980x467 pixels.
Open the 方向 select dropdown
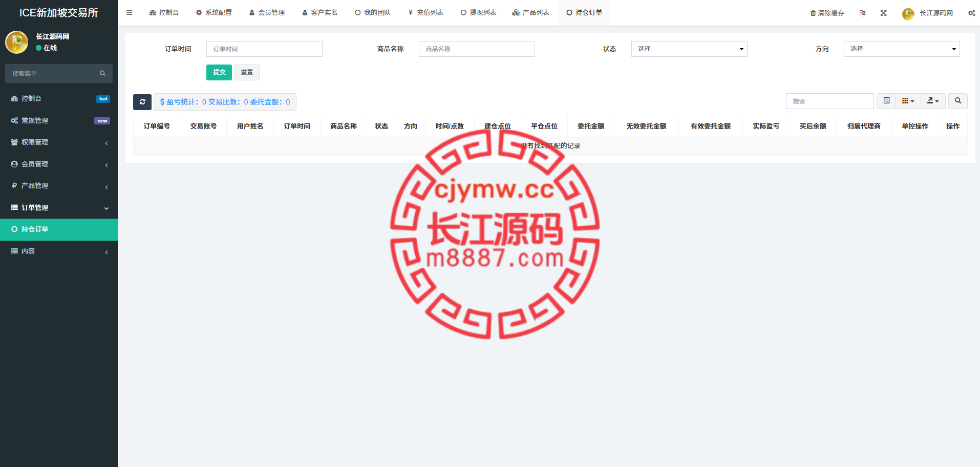[902, 49]
